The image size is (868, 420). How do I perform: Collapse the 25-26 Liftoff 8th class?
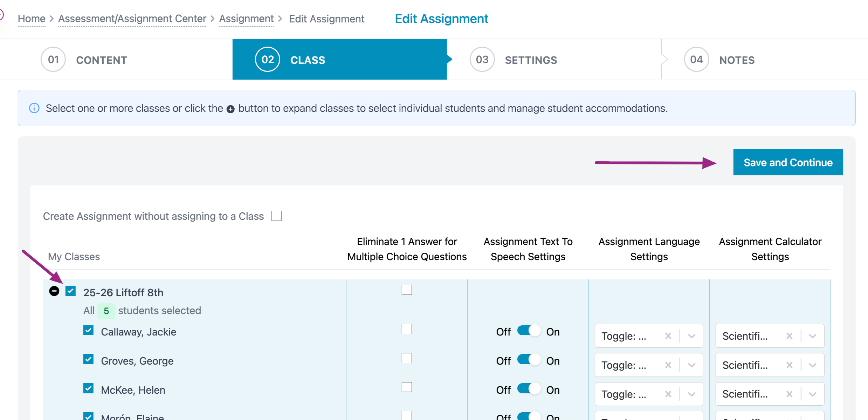[54, 291]
